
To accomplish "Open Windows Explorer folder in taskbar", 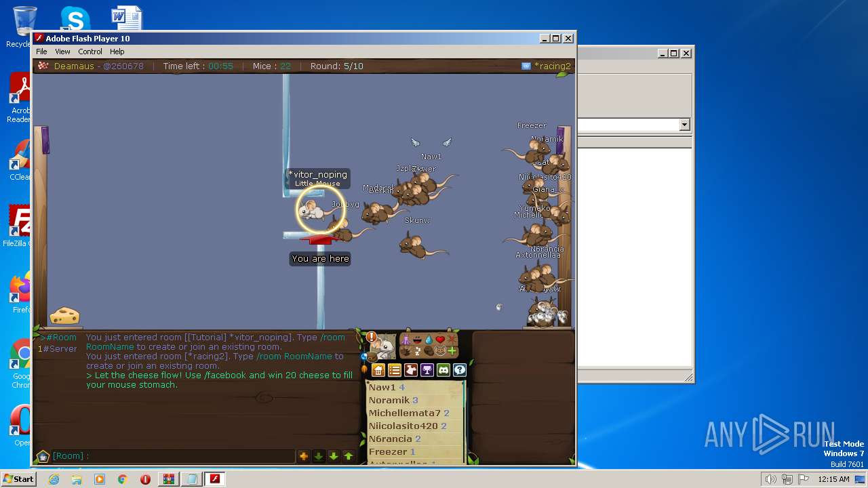I will (77, 479).
